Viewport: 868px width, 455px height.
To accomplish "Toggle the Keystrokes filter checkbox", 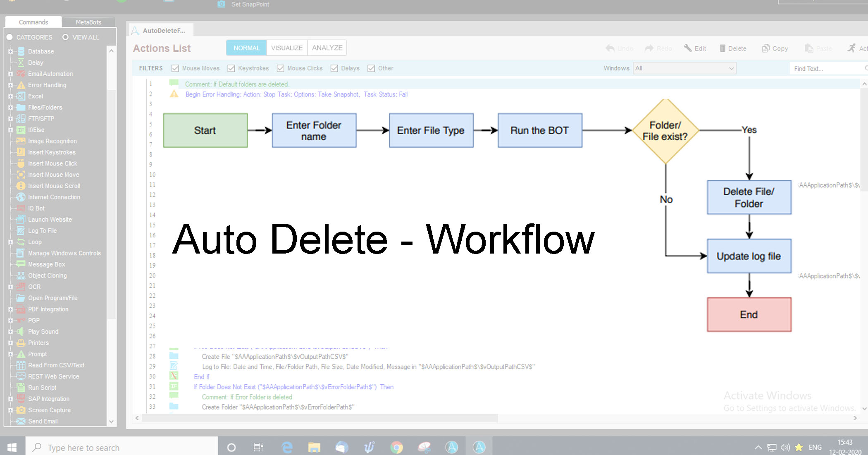I will tap(231, 68).
